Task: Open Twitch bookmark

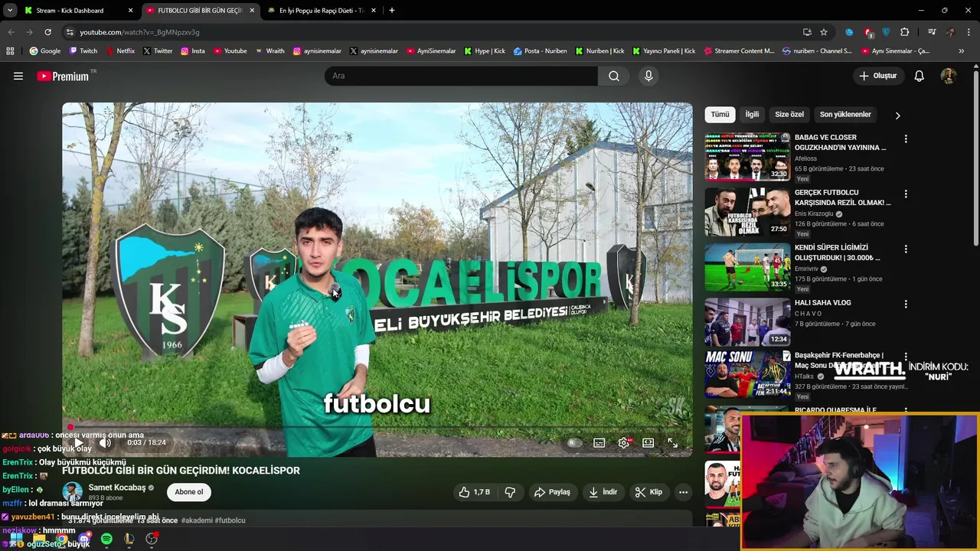Action: (83, 51)
